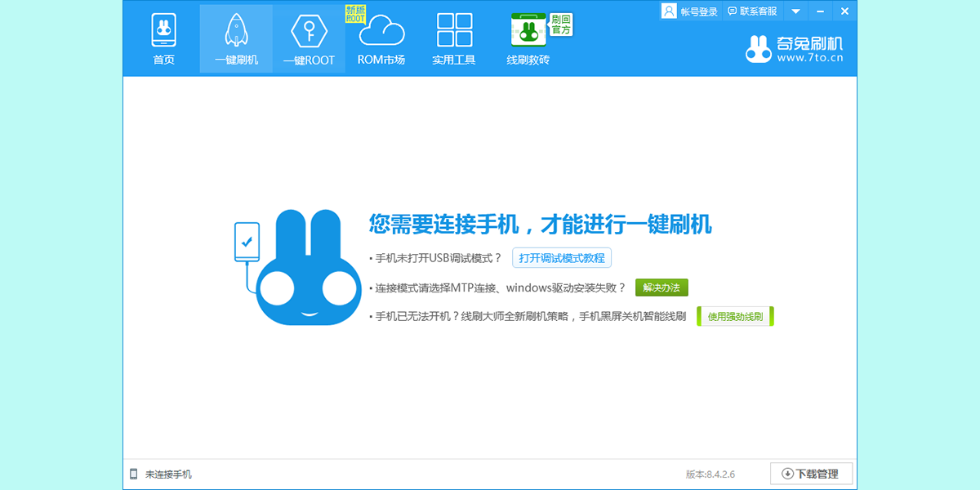
Task: Select the 一键刷机 rocket icon
Action: click(x=236, y=31)
